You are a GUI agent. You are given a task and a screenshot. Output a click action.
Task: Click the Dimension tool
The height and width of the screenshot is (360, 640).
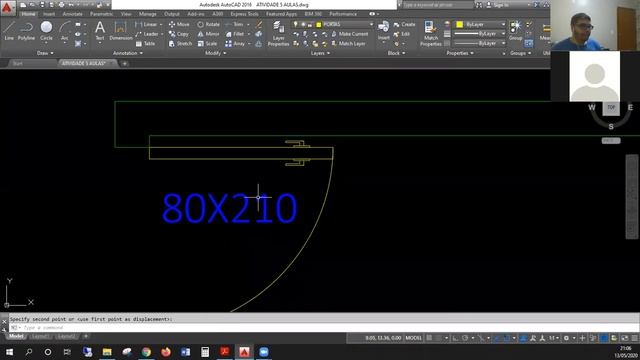point(120,31)
